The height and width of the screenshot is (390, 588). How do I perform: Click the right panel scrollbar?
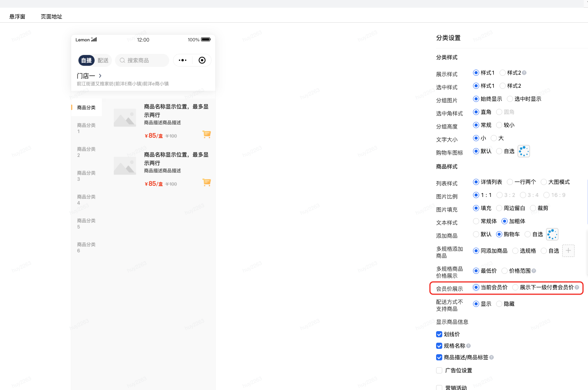coord(587,201)
